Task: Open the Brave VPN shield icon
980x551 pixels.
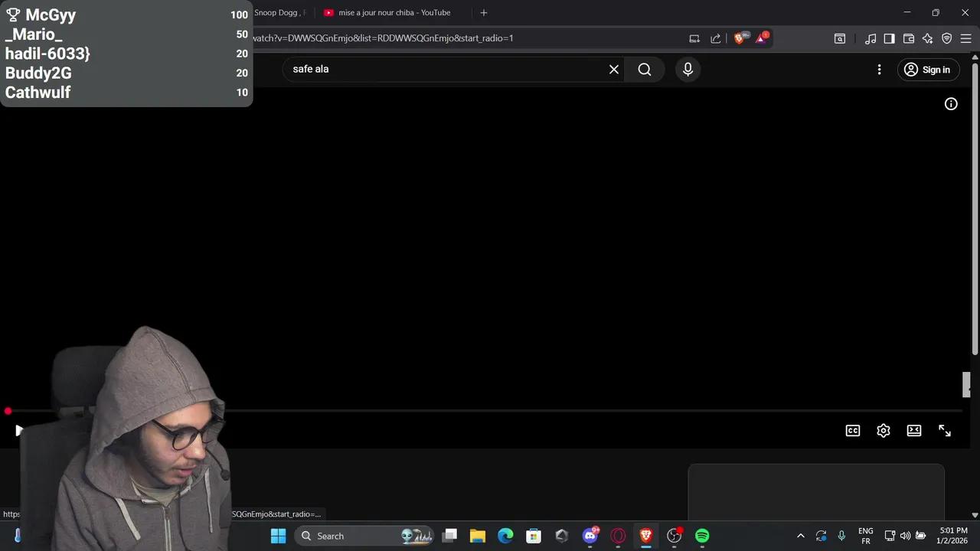Action: (946, 38)
